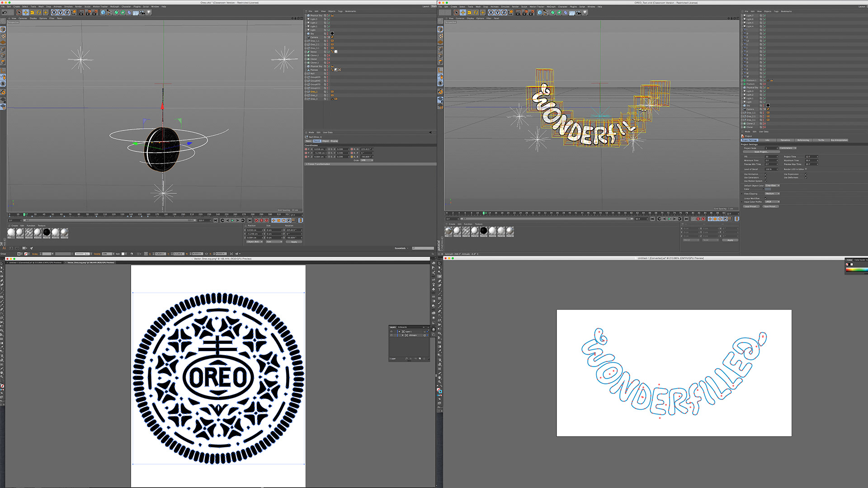The width and height of the screenshot is (868, 488).
Task: Click Save Preset button
Action: click(770, 206)
